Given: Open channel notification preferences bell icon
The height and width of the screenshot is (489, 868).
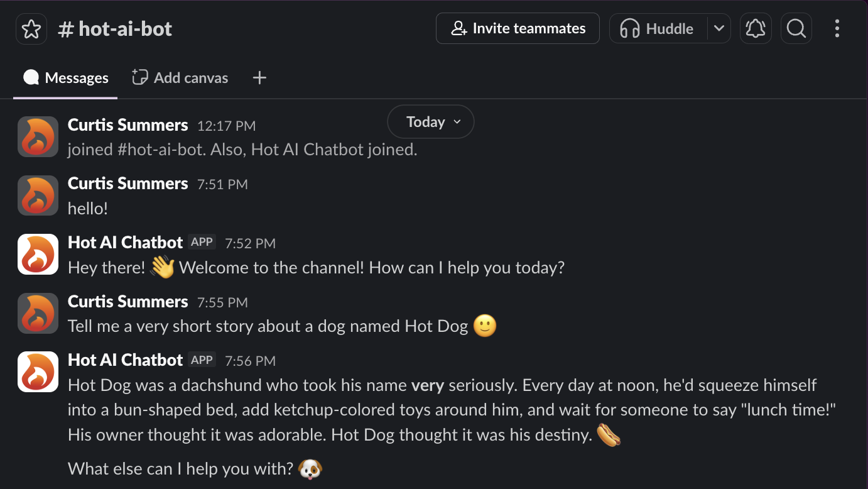Looking at the screenshot, I should pyautogui.click(x=755, y=28).
